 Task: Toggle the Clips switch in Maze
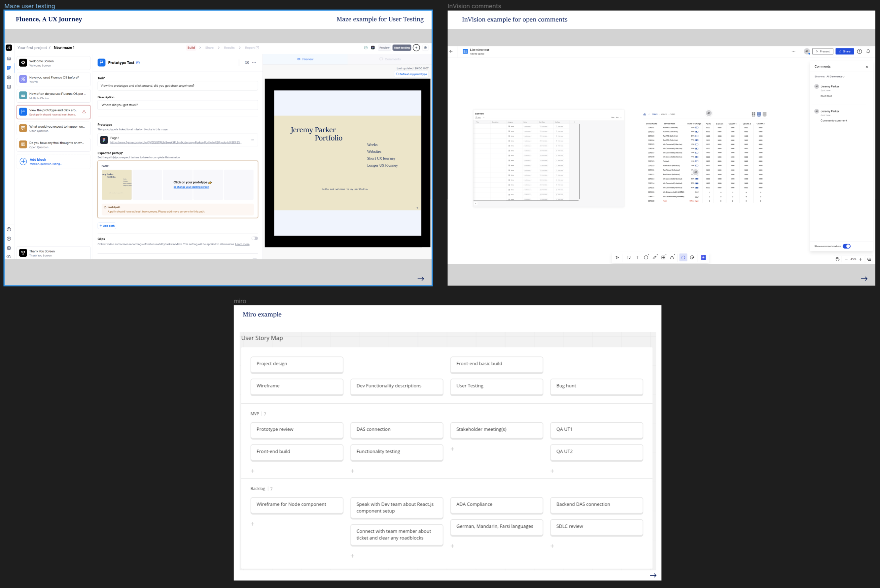point(255,238)
